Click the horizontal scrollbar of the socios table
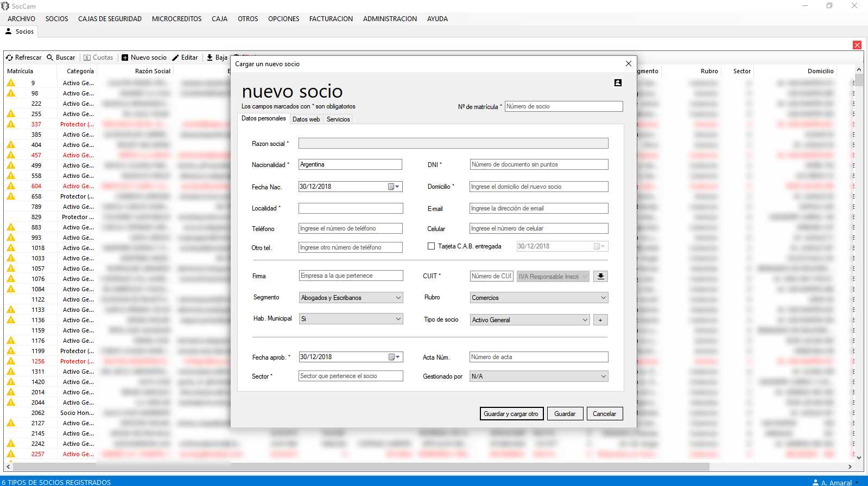Screen dimensions: 868x486 pyautogui.click(x=361, y=466)
